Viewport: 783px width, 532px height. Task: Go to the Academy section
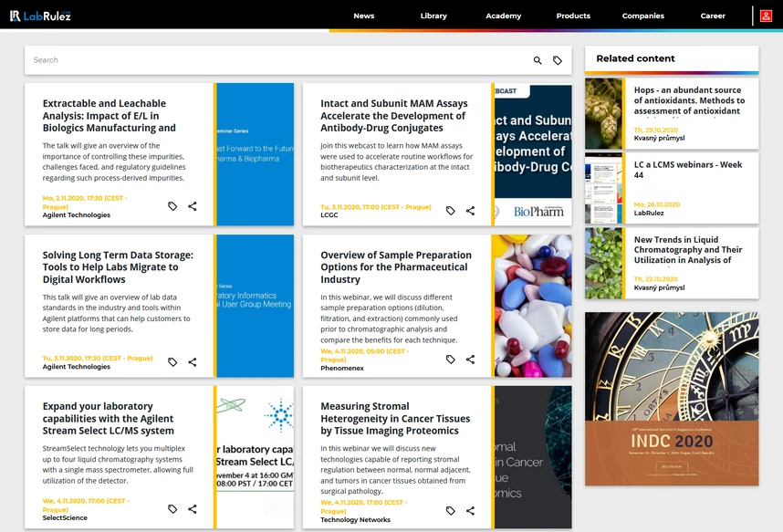coord(504,16)
